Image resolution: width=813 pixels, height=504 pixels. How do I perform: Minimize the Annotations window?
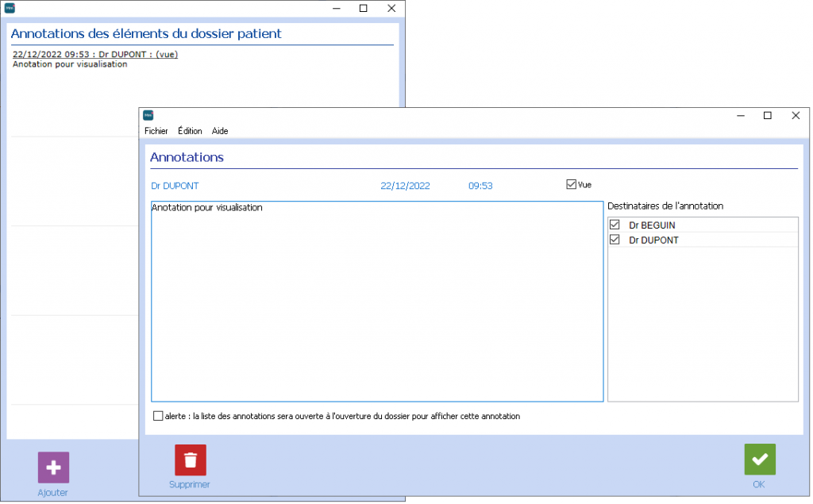(x=742, y=116)
